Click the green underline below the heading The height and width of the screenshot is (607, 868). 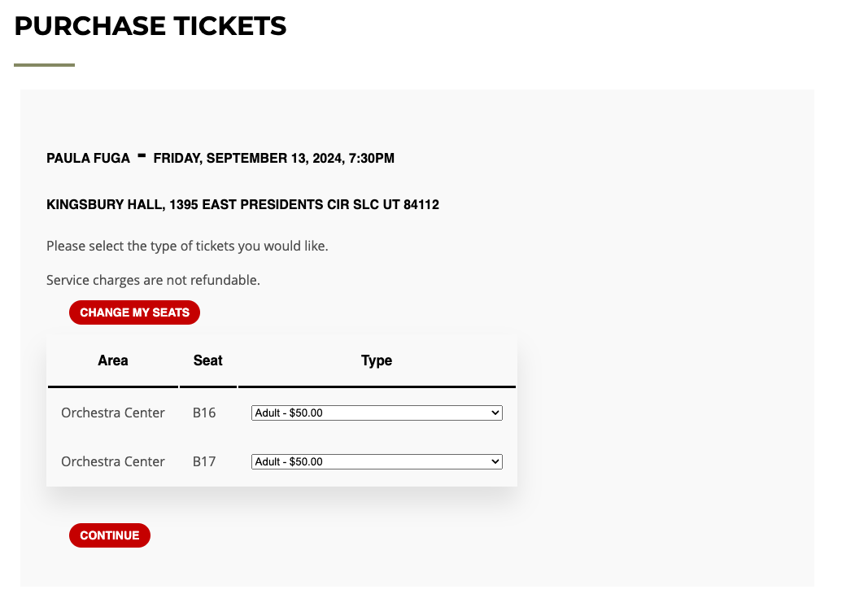pyautogui.click(x=44, y=65)
